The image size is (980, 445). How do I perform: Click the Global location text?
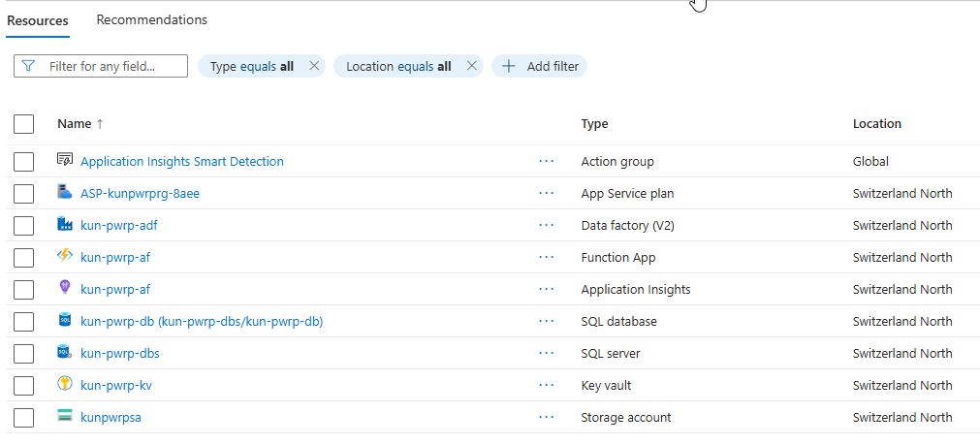(x=870, y=161)
